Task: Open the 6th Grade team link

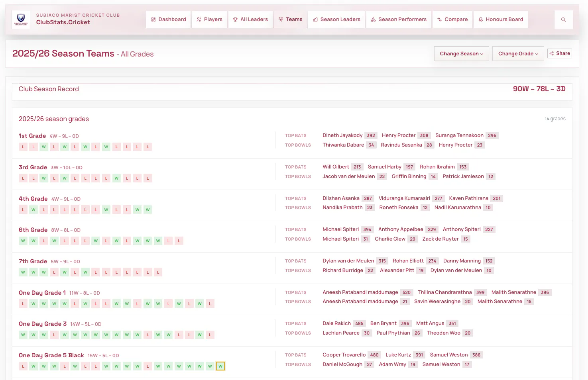Action: pyautogui.click(x=33, y=230)
